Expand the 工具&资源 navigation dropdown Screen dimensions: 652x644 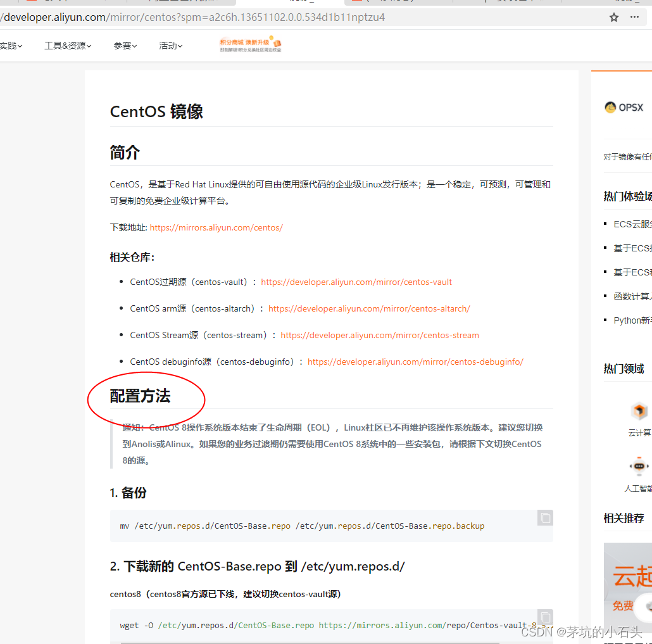tap(68, 46)
